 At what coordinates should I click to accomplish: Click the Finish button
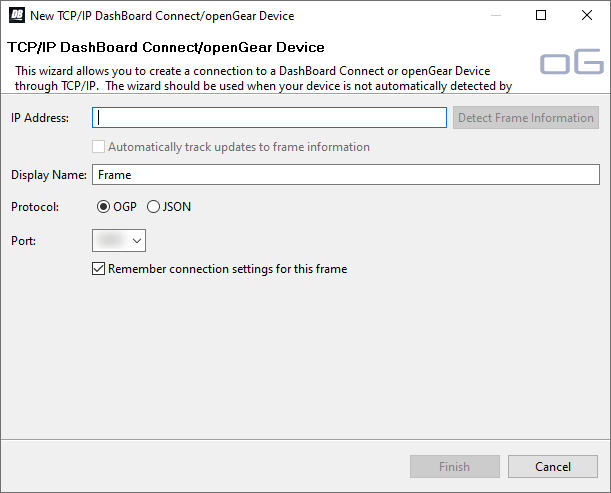pyautogui.click(x=455, y=466)
